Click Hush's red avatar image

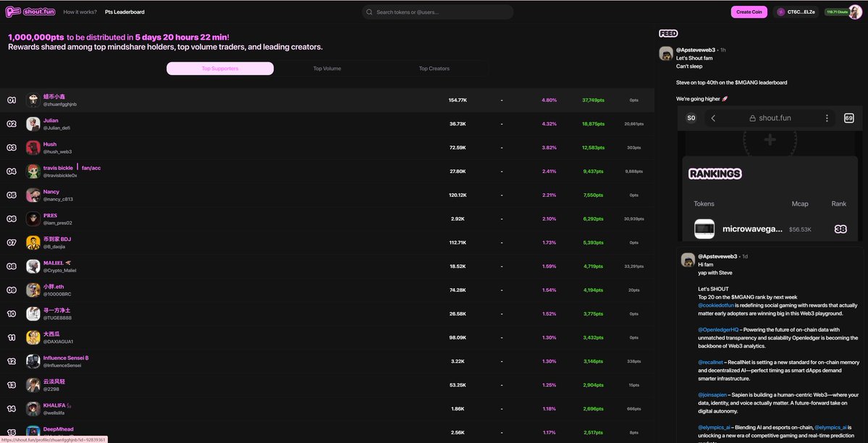click(x=33, y=148)
